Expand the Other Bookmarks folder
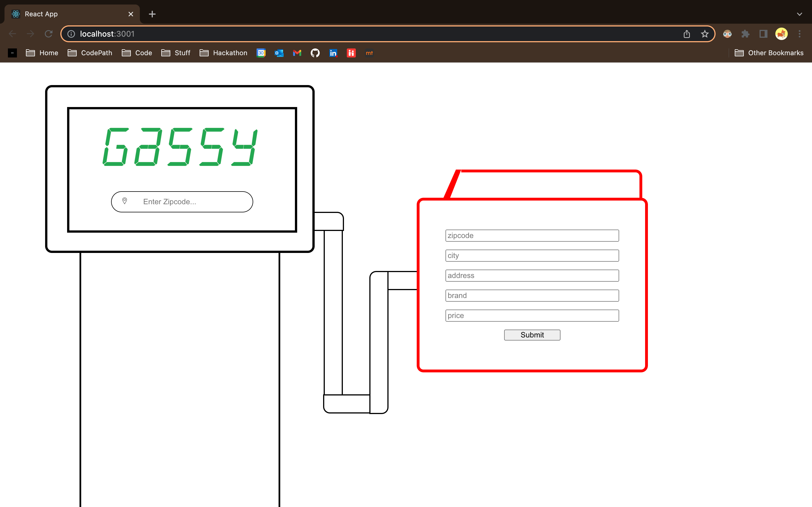The height and width of the screenshot is (507, 812). click(769, 53)
